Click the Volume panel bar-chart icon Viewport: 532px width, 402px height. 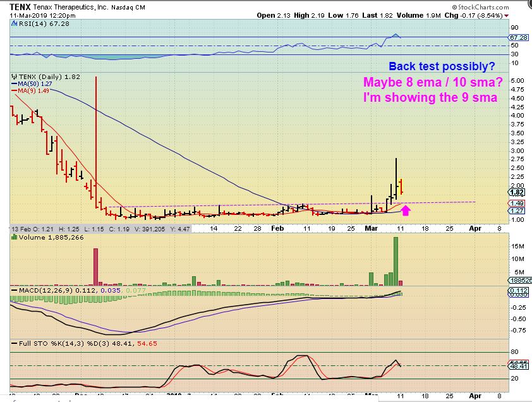(15, 237)
